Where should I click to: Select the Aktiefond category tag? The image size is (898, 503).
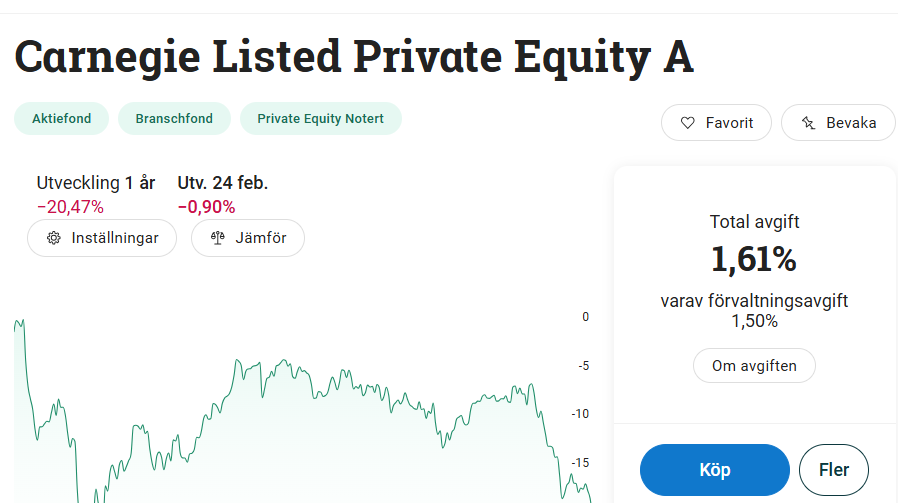tap(62, 118)
